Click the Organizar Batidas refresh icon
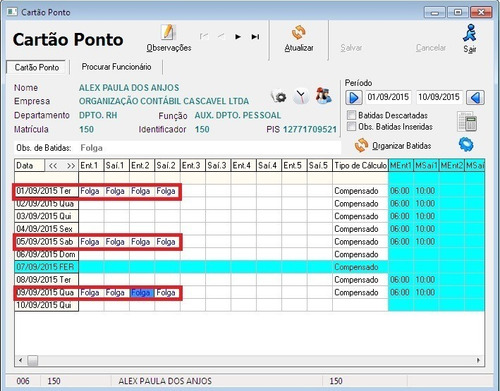 click(x=361, y=146)
